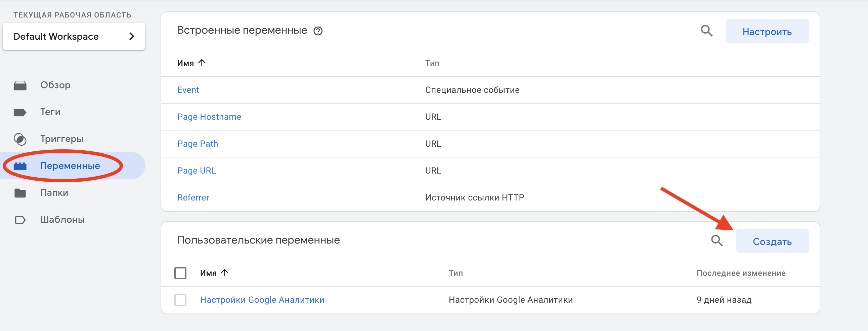Toggle select-all checkbox in user variables header

point(180,273)
